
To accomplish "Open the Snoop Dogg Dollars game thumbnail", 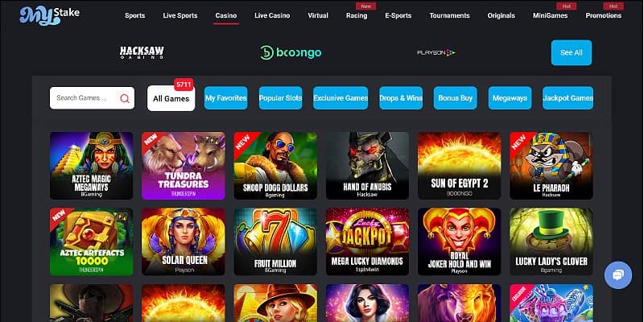I will coord(275,166).
